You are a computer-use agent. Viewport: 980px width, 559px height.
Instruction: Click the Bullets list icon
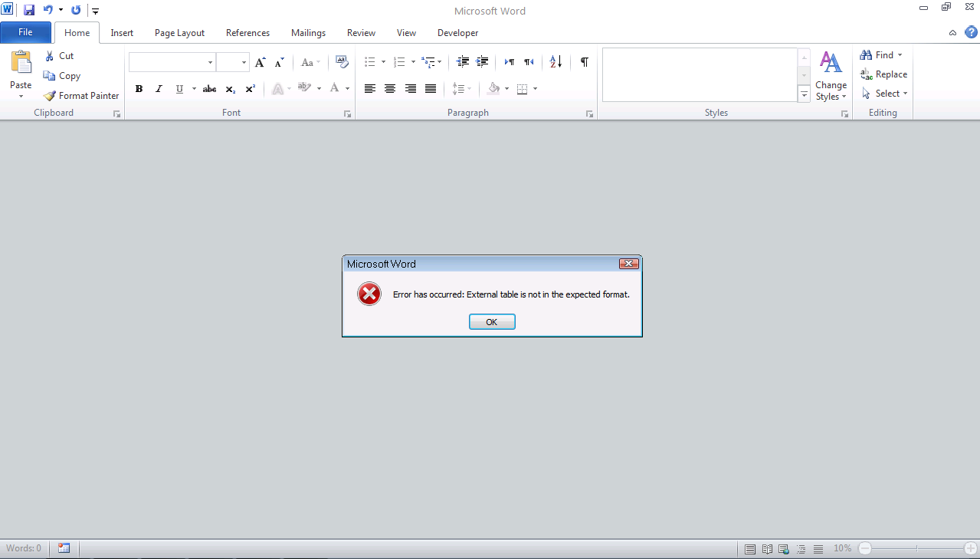click(370, 62)
